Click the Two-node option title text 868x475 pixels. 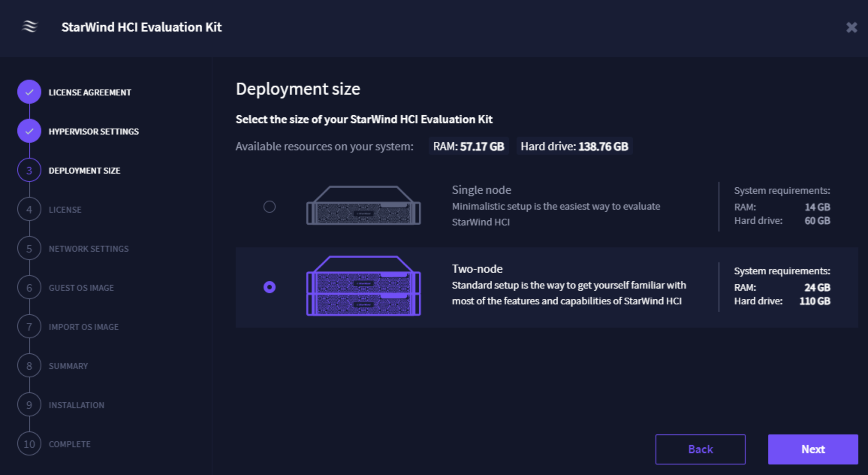point(477,269)
